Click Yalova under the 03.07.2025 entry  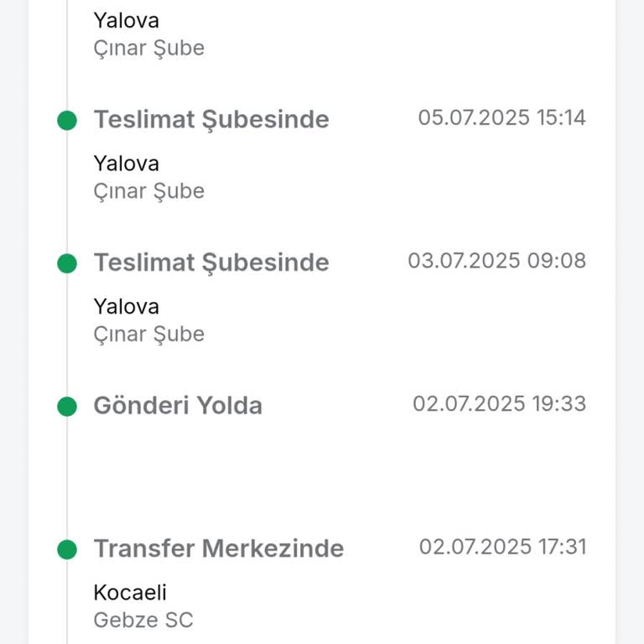click(x=126, y=307)
